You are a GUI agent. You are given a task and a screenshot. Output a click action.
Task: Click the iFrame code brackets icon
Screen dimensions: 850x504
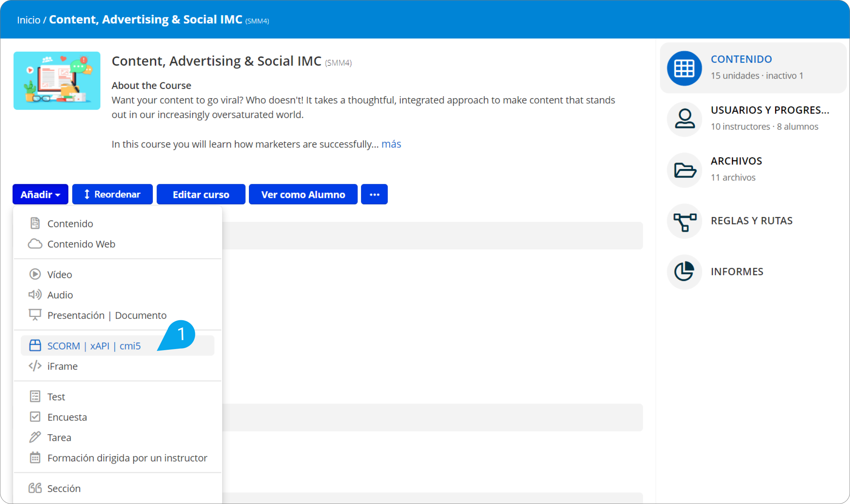pyautogui.click(x=35, y=366)
